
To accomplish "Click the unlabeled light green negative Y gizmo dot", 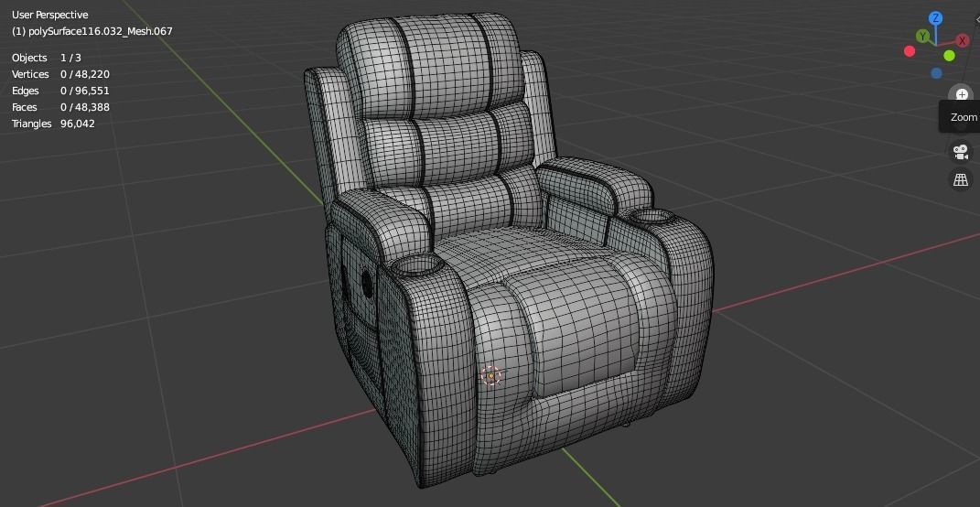I will pos(949,56).
